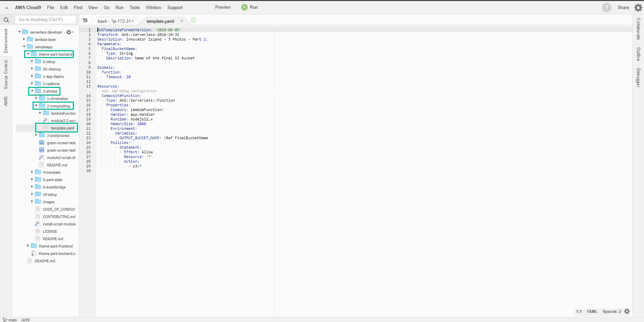The width and height of the screenshot is (644, 322).
Task: Open the Find menu
Action: click(78, 7)
